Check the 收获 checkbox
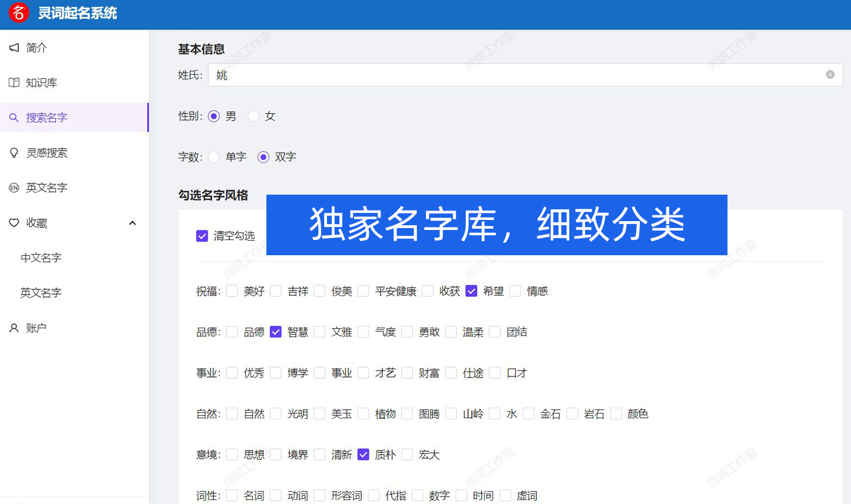 428,291
